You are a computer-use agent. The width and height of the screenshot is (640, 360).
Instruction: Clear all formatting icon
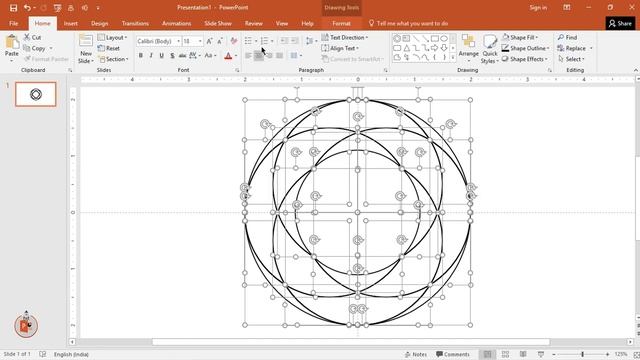pyautogui.click(x=233, y=41)
